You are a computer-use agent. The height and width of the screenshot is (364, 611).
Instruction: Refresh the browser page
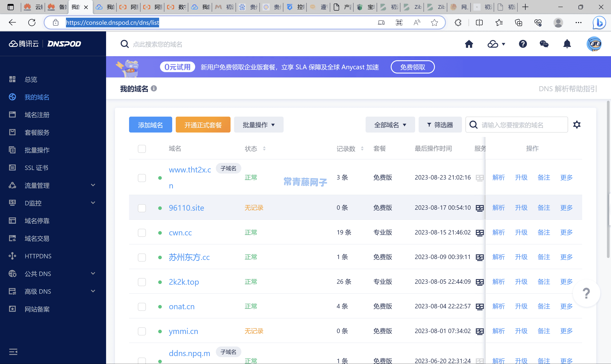[32, 23]
